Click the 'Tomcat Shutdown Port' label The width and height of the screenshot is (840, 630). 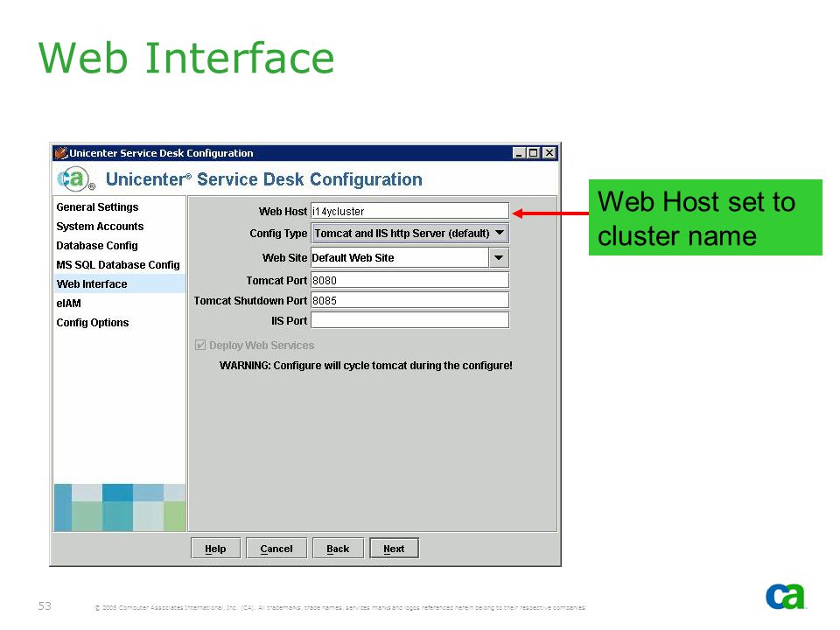[250, 301]
